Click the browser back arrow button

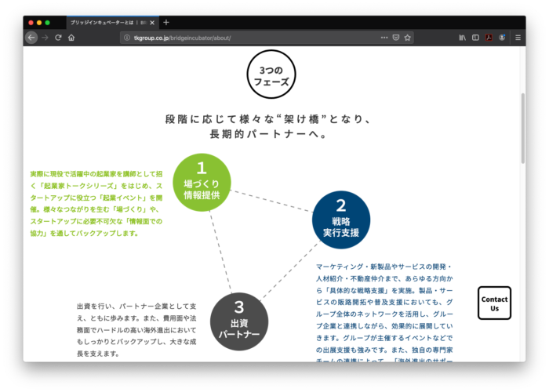(31, 38)
